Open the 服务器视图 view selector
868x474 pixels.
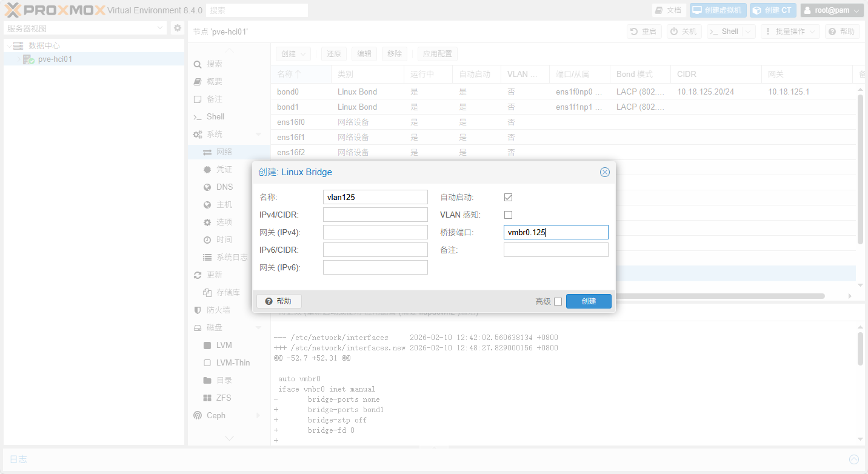pyautogui.click(x=85, y=28)
